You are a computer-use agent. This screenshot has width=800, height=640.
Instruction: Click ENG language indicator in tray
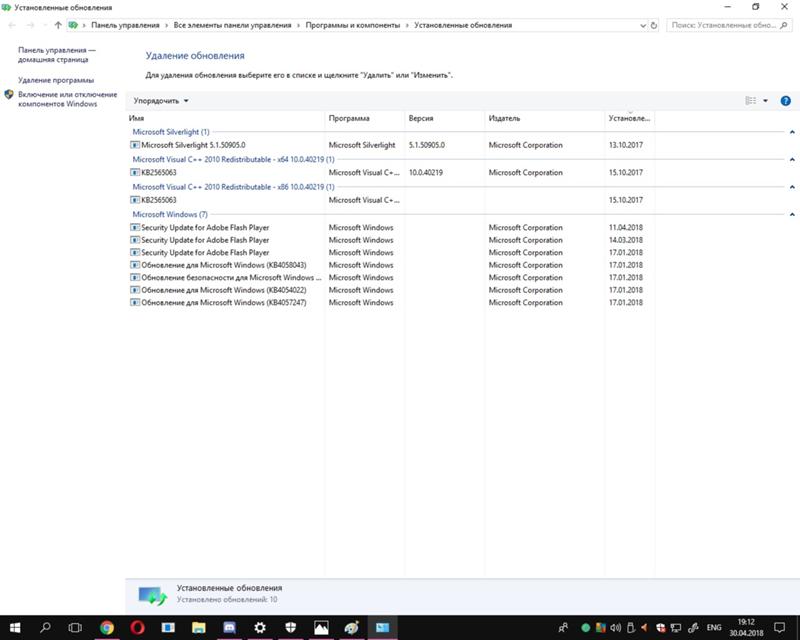714,627
